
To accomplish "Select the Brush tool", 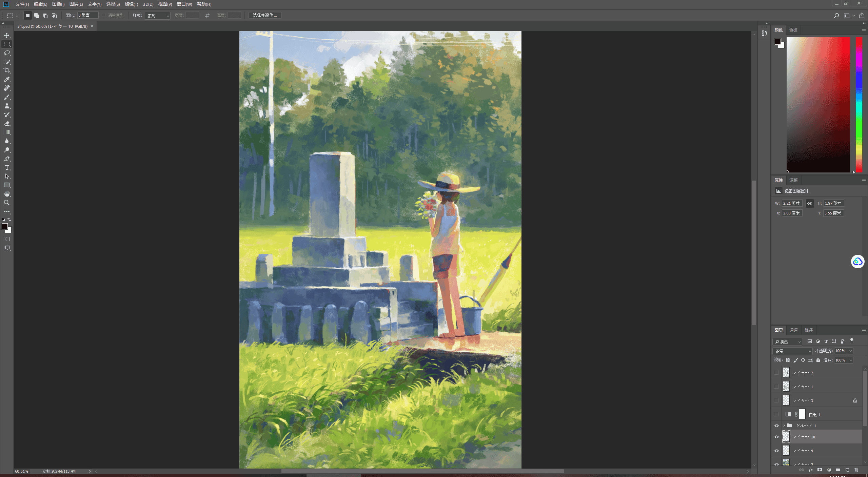I will (x=7, y=97).
